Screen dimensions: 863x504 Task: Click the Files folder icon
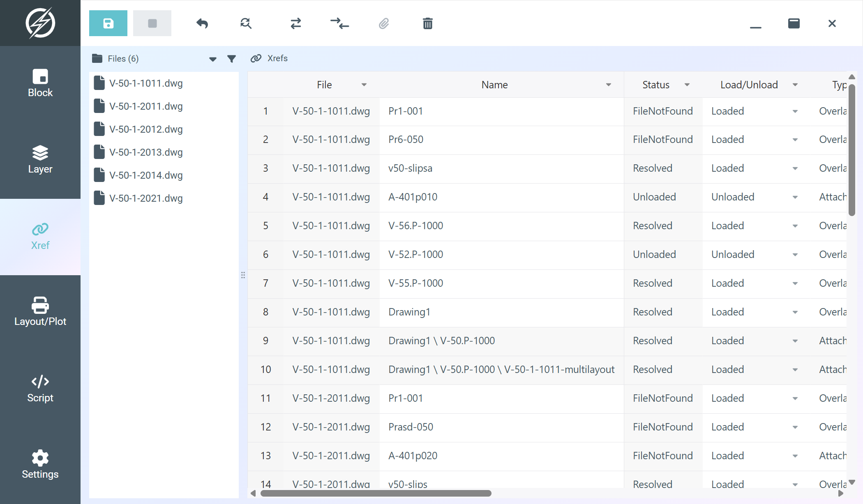(97, 58)
